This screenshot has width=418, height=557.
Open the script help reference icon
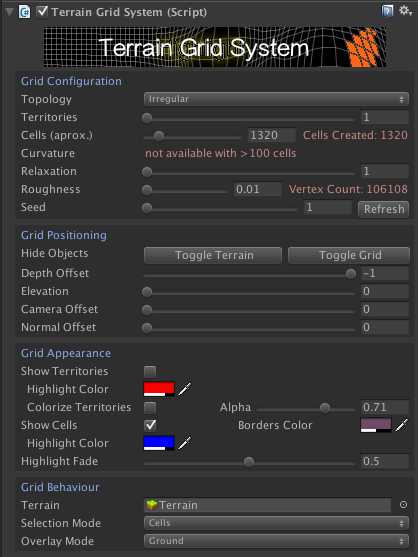point(387,11)
